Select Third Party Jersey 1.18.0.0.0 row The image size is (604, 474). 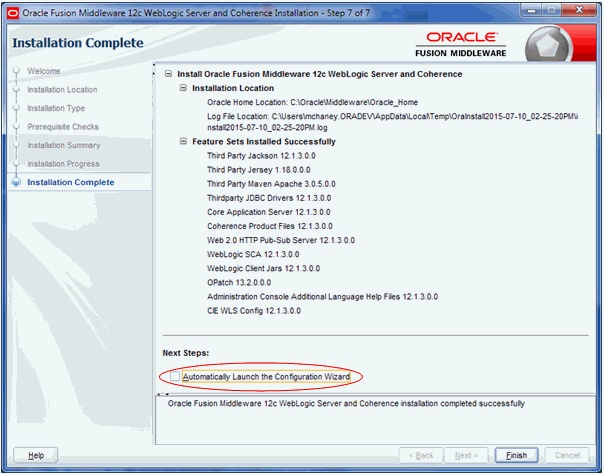click(258, 170)
